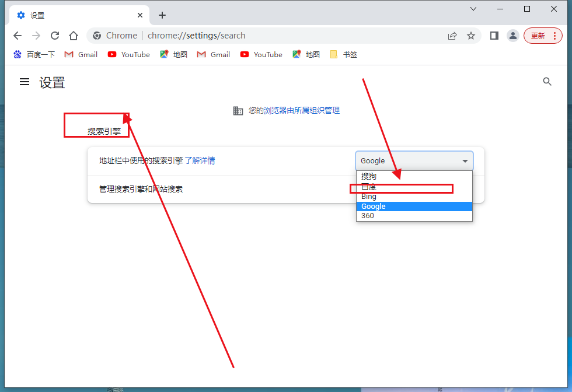Open the first YouTube bookmark
The image size is (572, 392).
129,55
